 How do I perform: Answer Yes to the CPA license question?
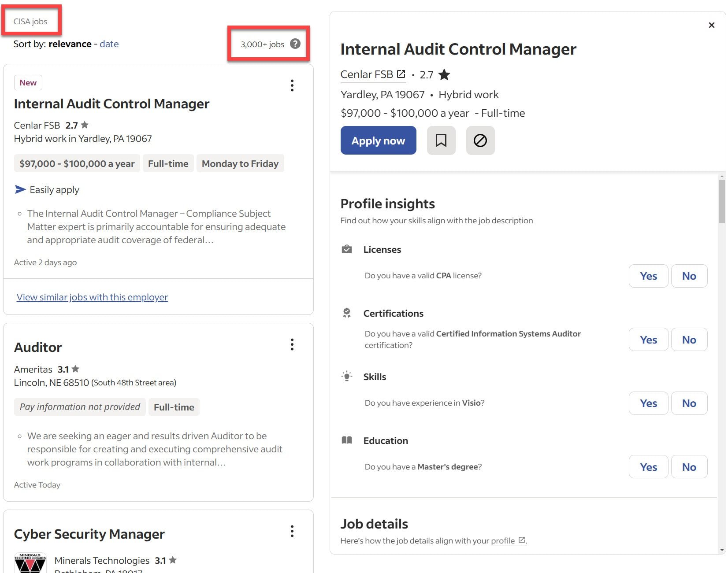coord(648,276)
